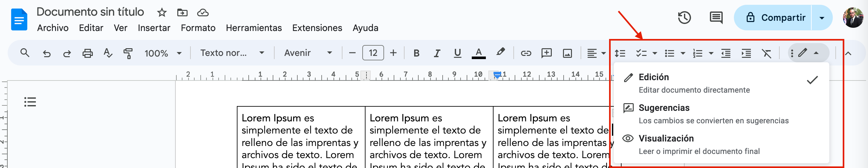Click the undo arrow icon
This screenshot has height=168, width=868.
tap(46, 53)
